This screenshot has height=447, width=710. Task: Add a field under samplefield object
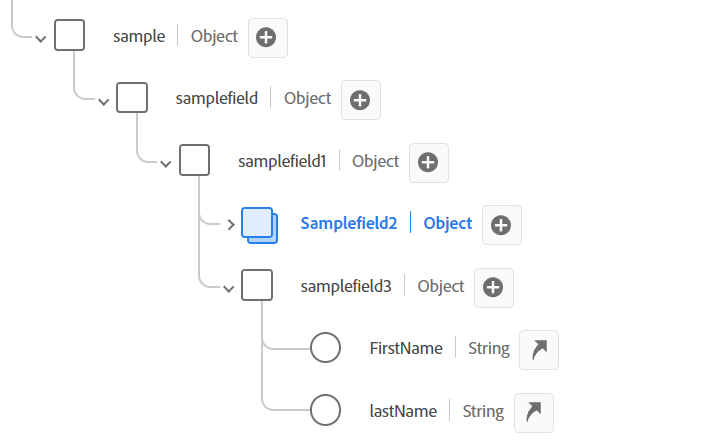pos(361,100)
